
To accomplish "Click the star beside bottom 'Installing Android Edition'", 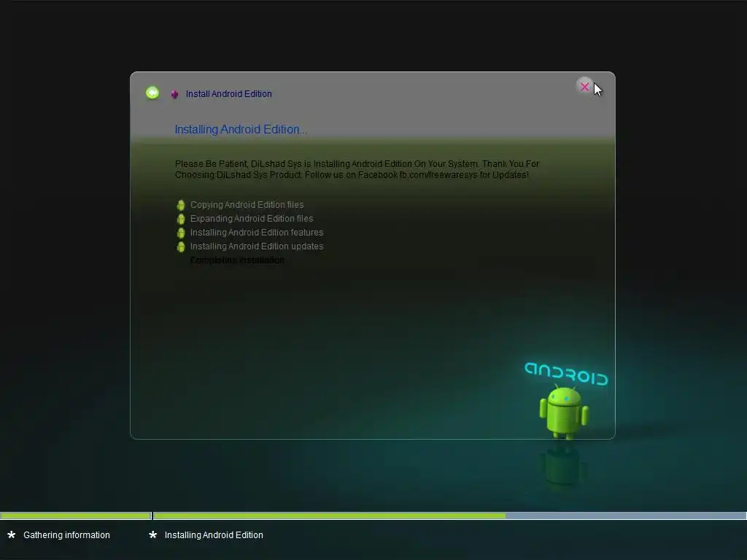I will (x=153, y=534).
